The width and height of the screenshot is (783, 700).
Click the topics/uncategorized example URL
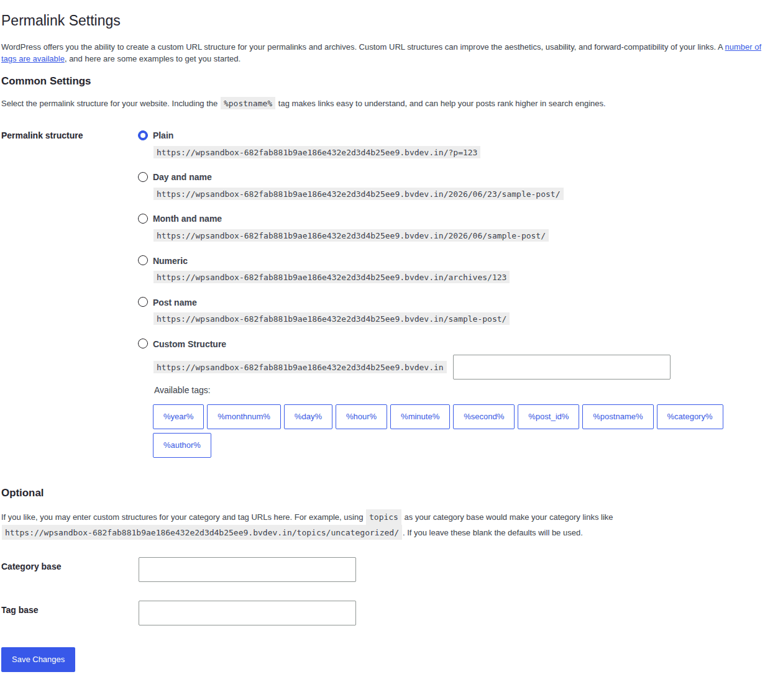[202, 533]
